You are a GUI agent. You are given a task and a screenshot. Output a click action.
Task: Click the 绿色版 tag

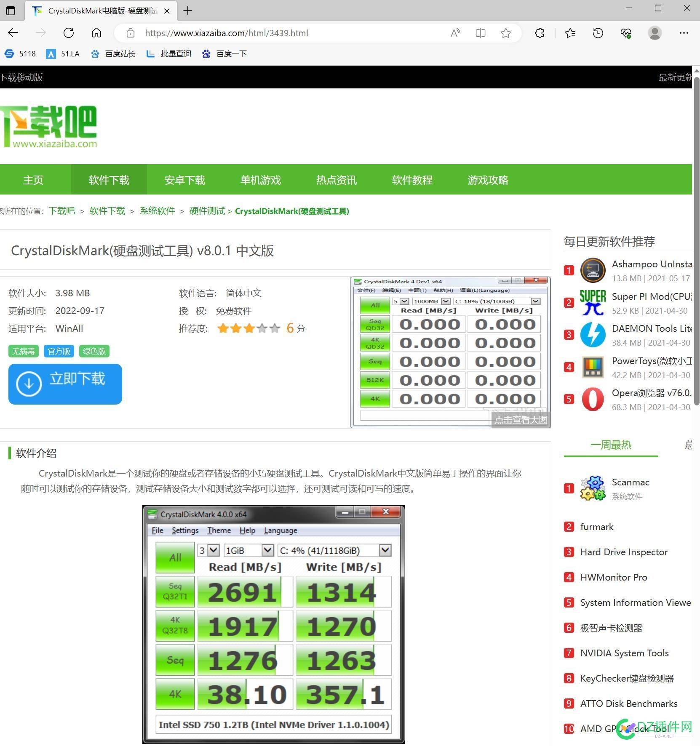click(x=94, y=351)
